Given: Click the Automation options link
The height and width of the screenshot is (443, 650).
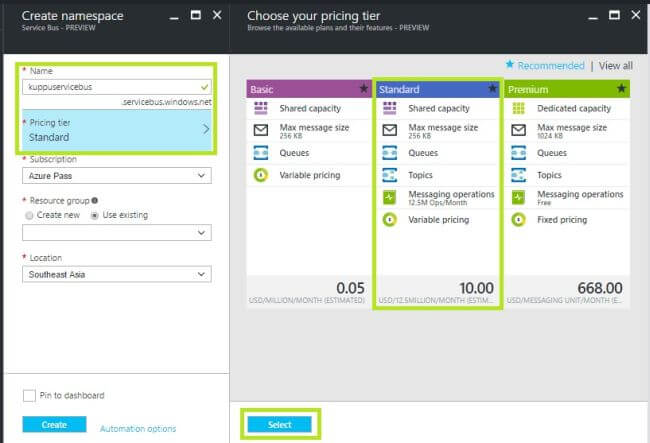Looking at the screenshot, I should (138, 428).
